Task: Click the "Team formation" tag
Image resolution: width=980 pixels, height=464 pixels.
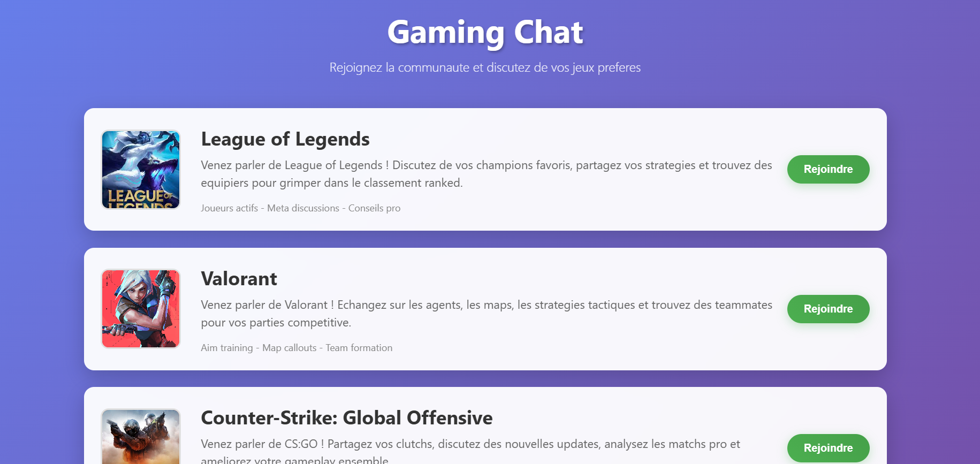Action: pyautogui.click(x=359, y=348)
